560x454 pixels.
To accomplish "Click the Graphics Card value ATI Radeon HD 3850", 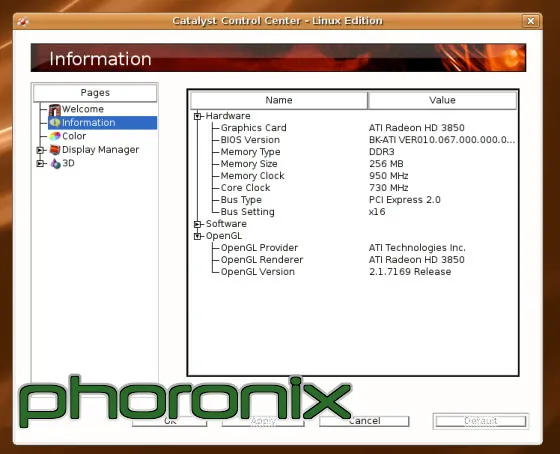I will [x=416, y=128].
